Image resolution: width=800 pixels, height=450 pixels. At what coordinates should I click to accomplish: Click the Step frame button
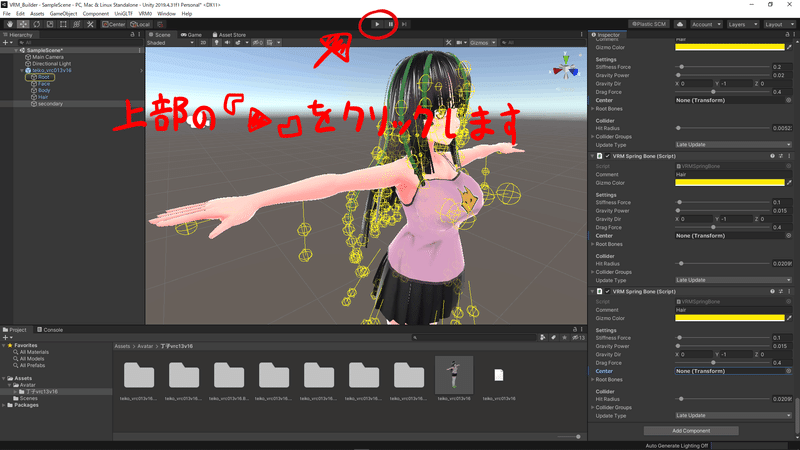[404, 24]
